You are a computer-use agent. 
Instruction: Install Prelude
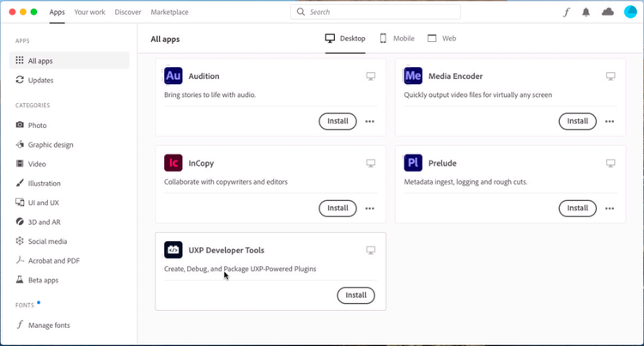[x=578, y=209]
